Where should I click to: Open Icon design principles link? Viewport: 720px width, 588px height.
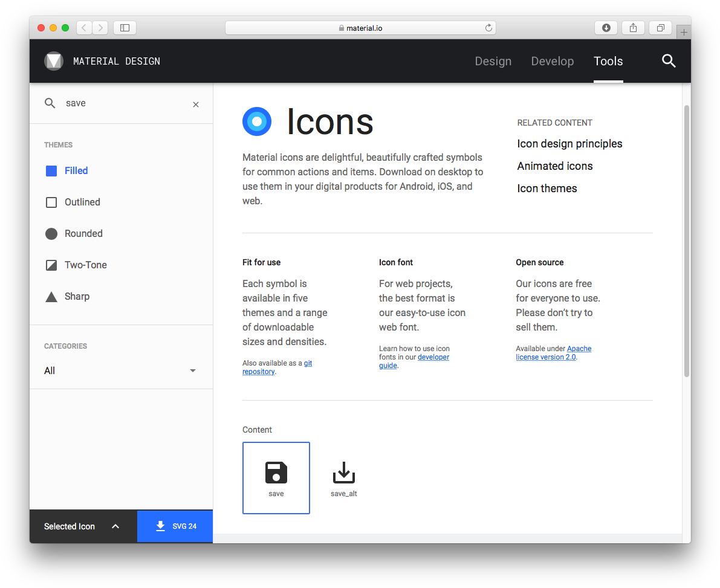click(570, 144)
